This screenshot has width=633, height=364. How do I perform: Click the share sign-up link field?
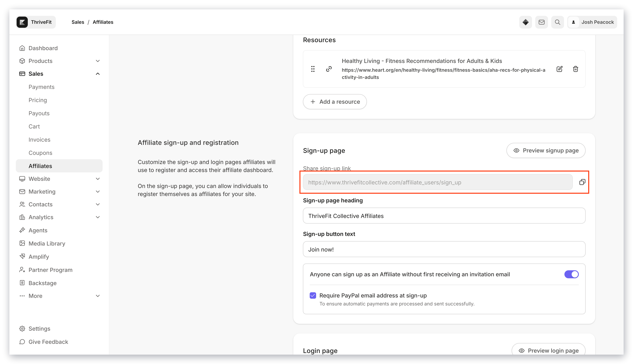(x=438, y=182)
